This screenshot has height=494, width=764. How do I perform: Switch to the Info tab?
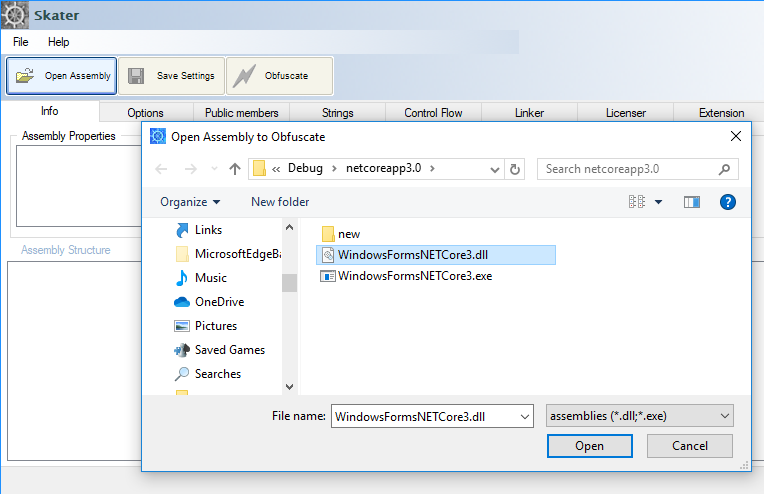(50, 111)
